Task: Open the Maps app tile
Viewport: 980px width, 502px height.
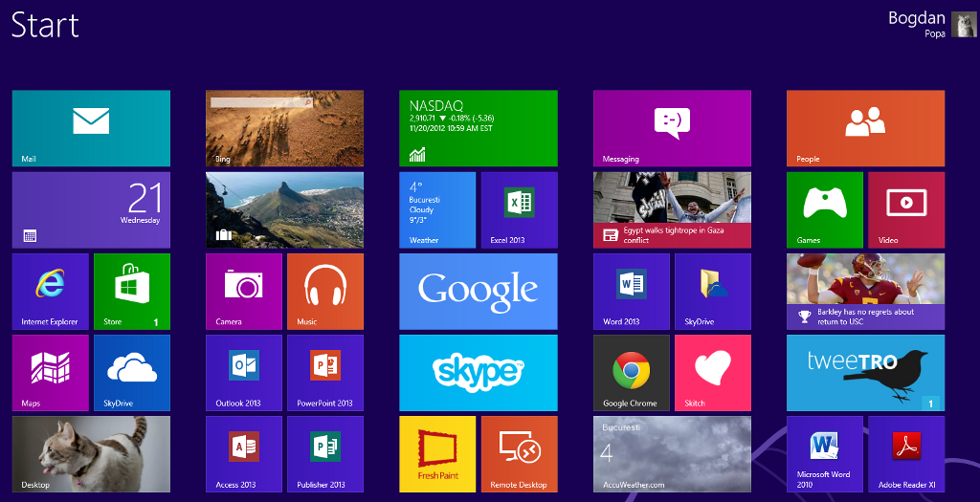Action: click(50, 372)
